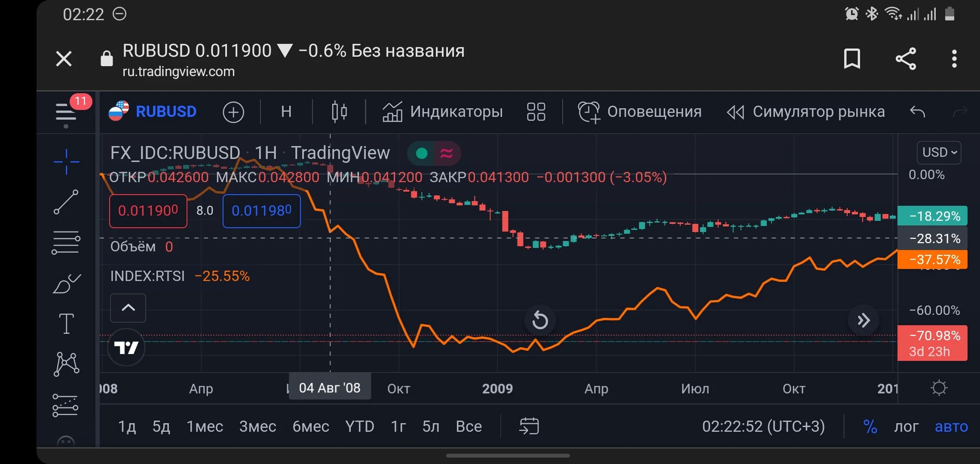
Task: Jump to latest bar double-arrow button
Action: (864, 321)
